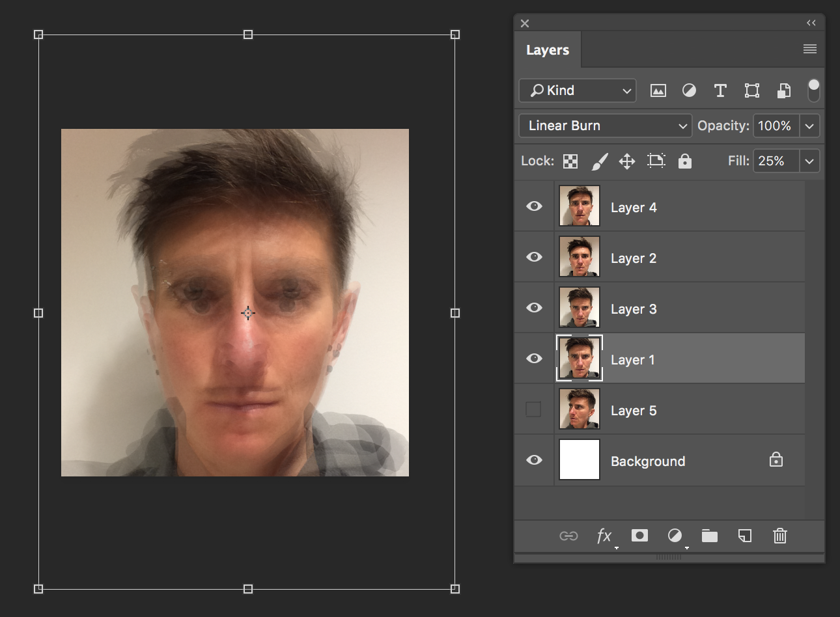Delete layer using trash icon

click(779, 536)
